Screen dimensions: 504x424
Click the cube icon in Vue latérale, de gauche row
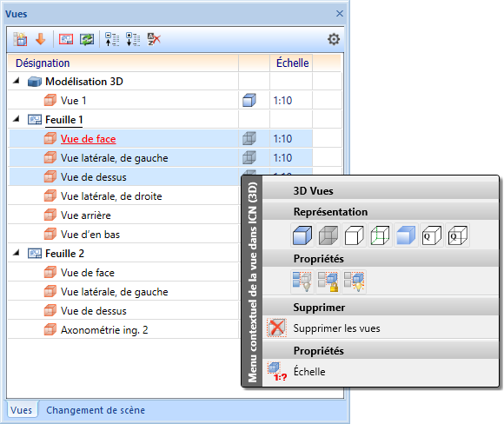point(249,157)
